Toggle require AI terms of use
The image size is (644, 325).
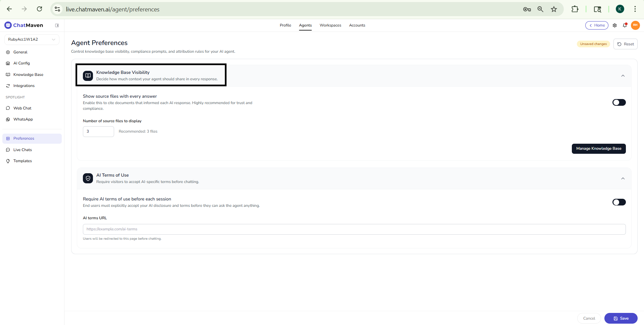click(618, 202)
